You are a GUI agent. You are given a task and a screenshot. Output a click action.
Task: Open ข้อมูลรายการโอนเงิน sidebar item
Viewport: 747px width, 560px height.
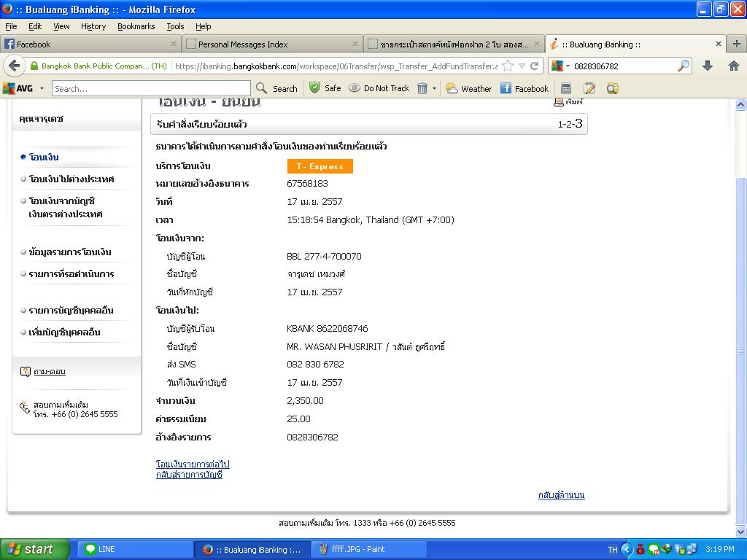(70, 252)
